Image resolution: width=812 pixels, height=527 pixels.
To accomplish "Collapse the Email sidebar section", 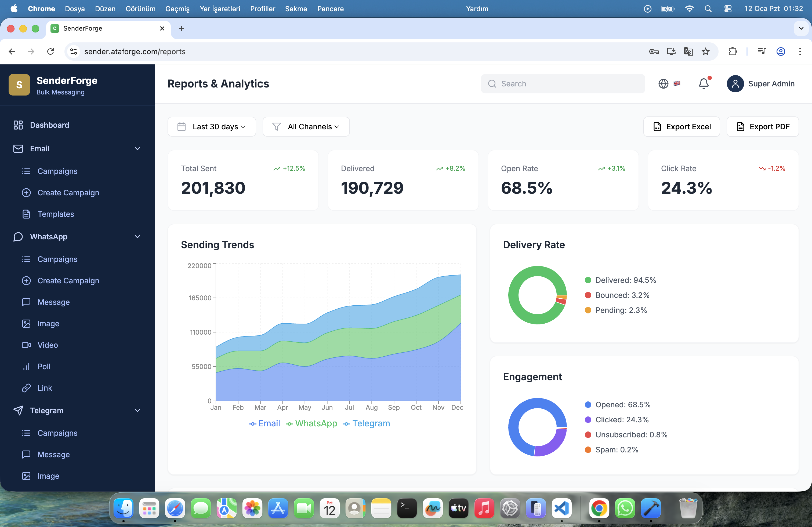I will [137, 149].
